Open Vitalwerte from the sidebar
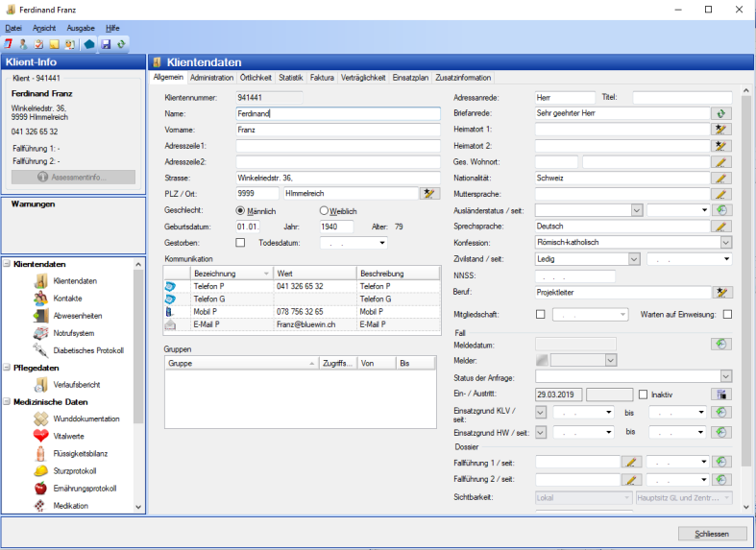 [71, 437]
